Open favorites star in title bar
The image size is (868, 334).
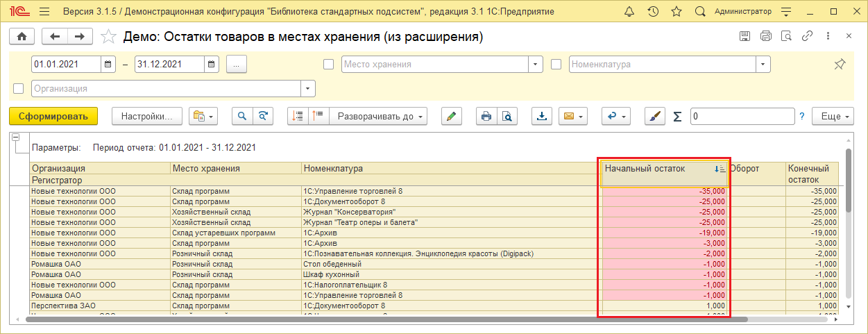click(676, 12)
